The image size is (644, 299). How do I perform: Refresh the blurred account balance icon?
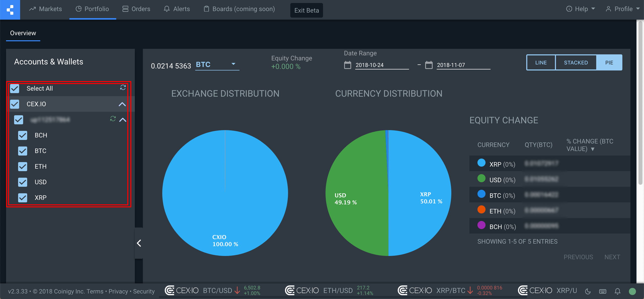[x=113, y=119]
